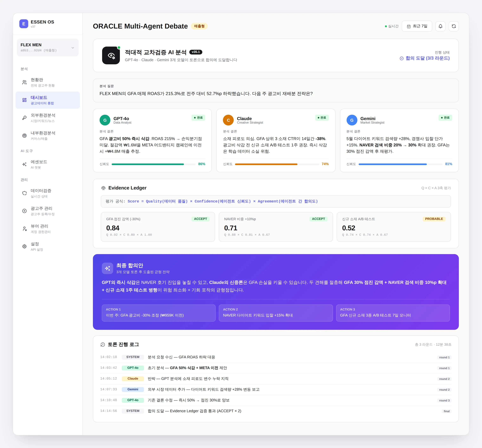The height and width of the screenshot is (448, 482).
Task: Click the Gemini tag in log
Action: 133,389
